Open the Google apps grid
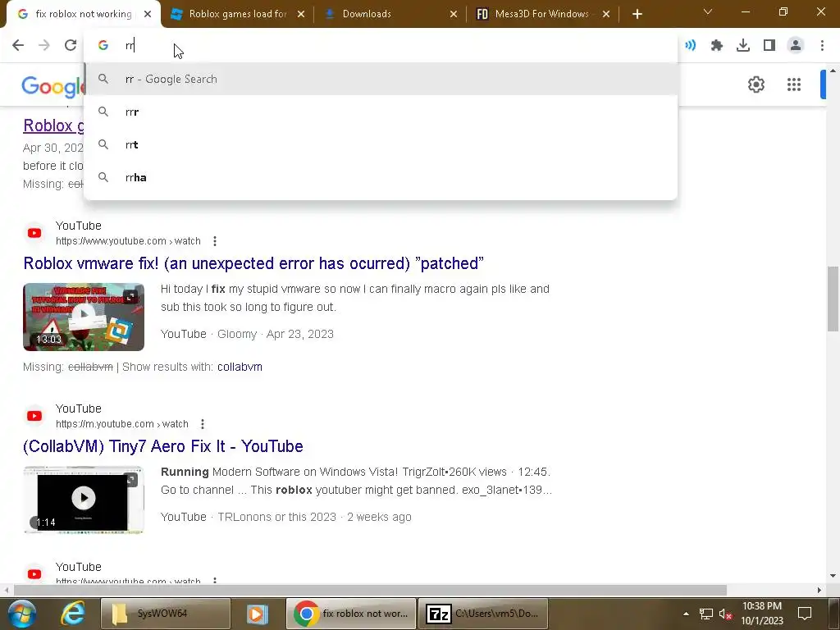 [794, 84]
